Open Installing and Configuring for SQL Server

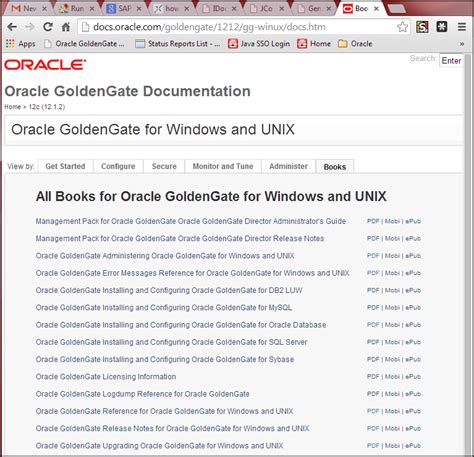pos(171,342)
